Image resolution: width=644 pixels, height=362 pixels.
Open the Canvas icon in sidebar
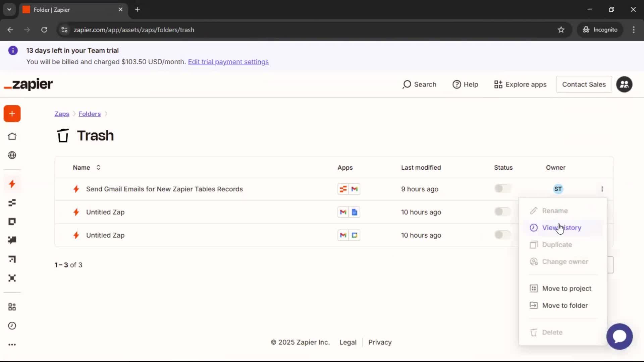pyautogui.click(x=12, y=259)
